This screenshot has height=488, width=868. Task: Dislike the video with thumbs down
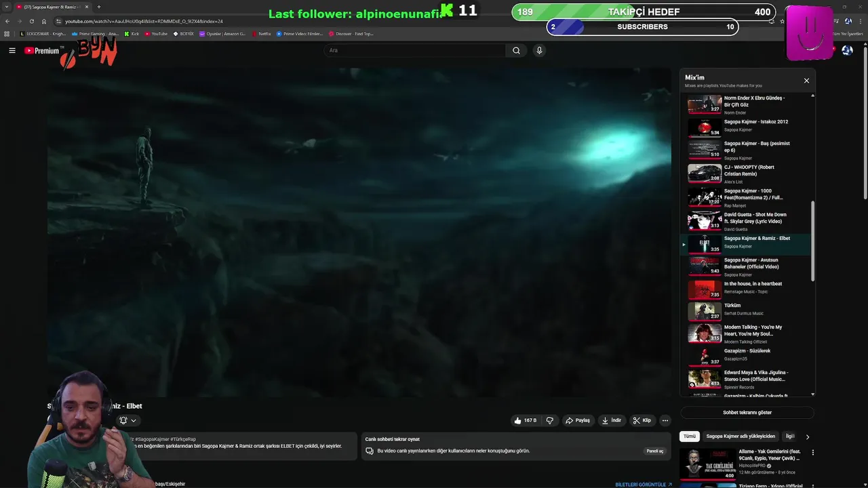pos(550,420)
